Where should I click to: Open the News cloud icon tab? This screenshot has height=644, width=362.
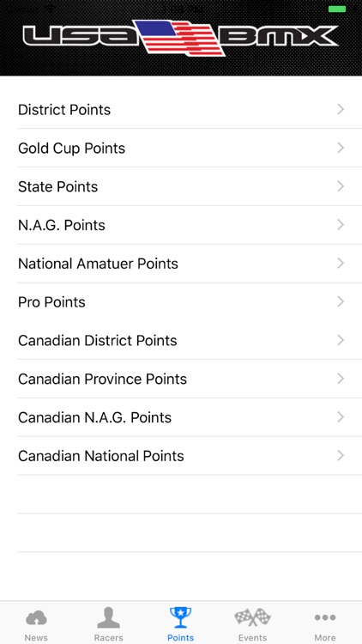coord(36,617)
